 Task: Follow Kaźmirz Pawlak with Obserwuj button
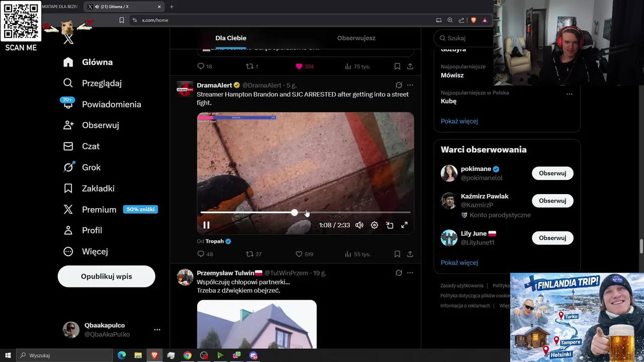[552, 201]
